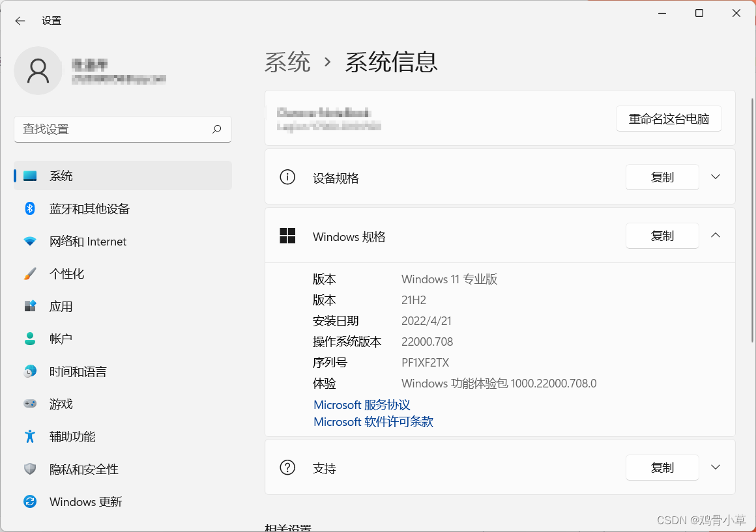756x532 pixels.
Task: Go back with the arrow icon
Action: (20, 21)
